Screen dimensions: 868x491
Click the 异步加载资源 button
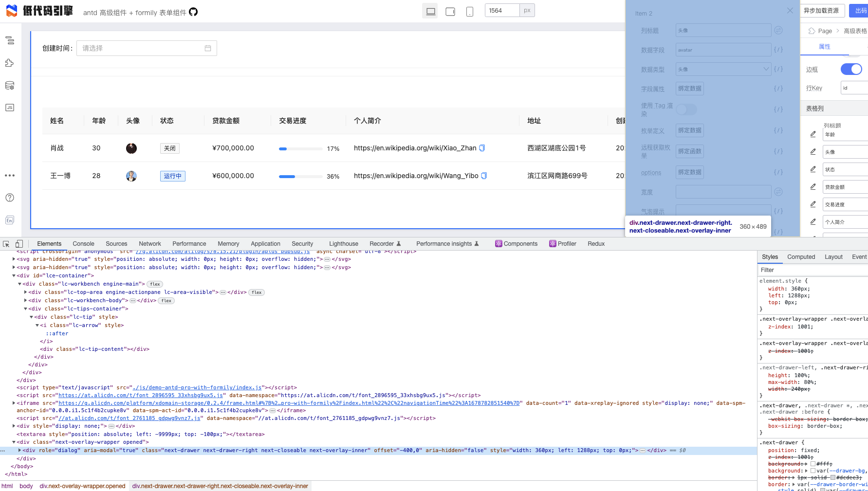pos(821,11)
